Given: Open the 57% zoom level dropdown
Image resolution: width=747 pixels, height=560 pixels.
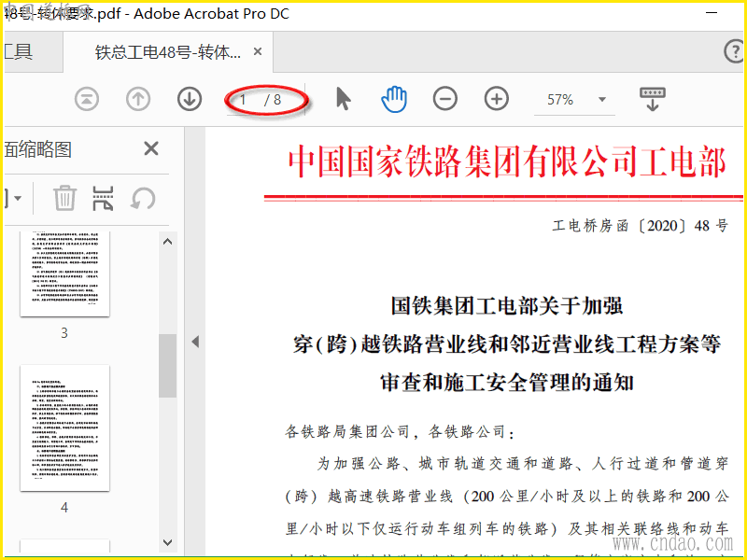Looking at the screenshot, I should pos(602,100).
